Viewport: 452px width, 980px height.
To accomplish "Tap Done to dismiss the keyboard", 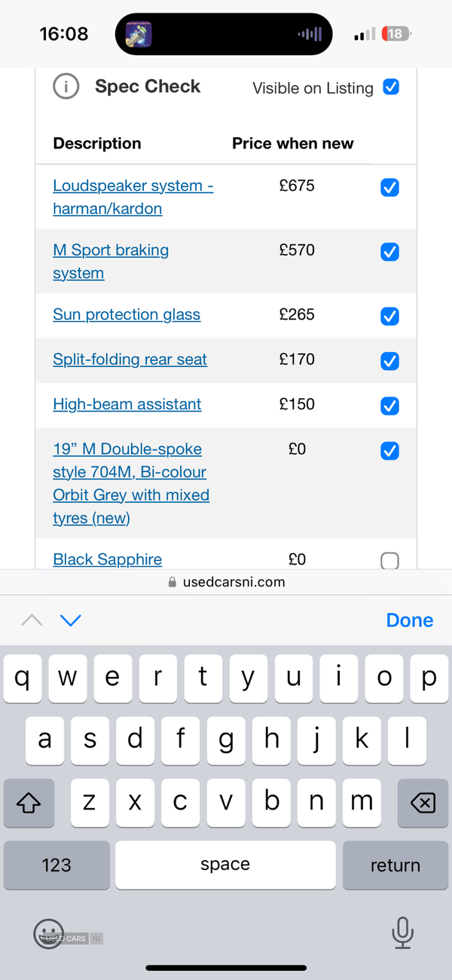I will click(x=410, y=620).
